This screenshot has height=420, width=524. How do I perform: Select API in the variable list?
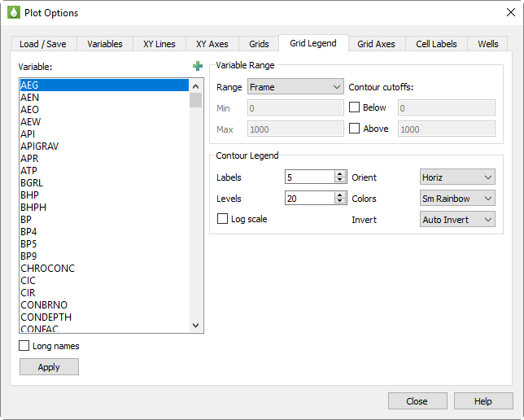[x=104, y=133]
